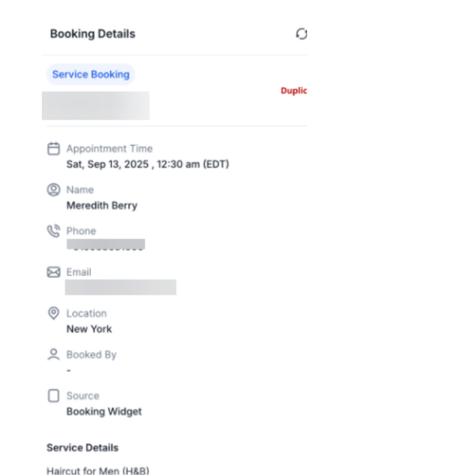Click the New York location value
Viewport: 458px width, 476px height.
point(89,329)
